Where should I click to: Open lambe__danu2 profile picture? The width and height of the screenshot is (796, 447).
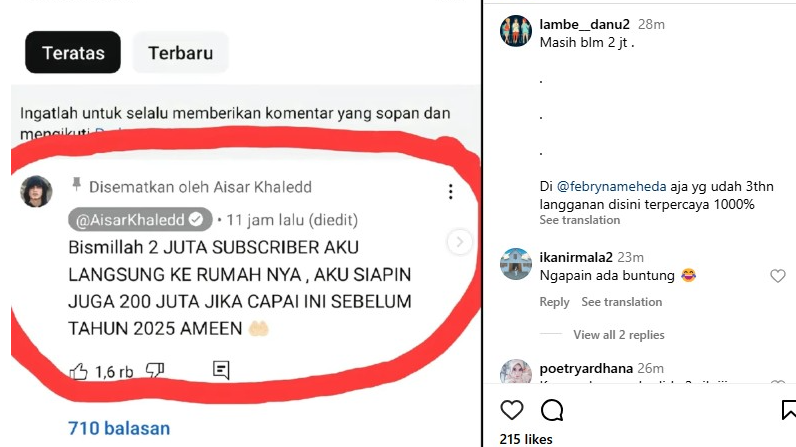coord(516,31)
